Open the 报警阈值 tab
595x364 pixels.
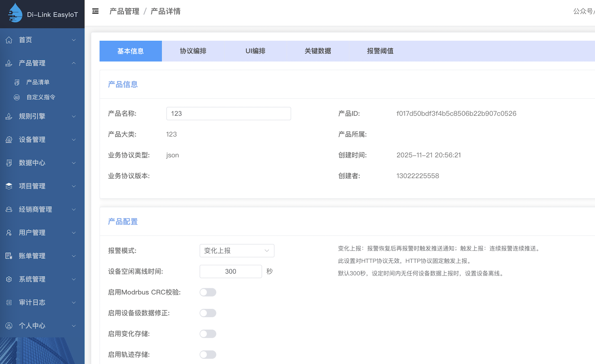[x=380, y=51]
